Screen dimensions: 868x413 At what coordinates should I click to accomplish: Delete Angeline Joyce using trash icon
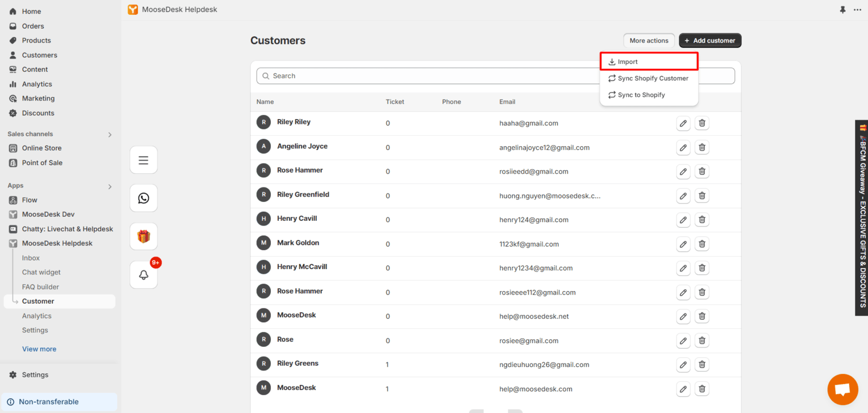pos(702,147)
